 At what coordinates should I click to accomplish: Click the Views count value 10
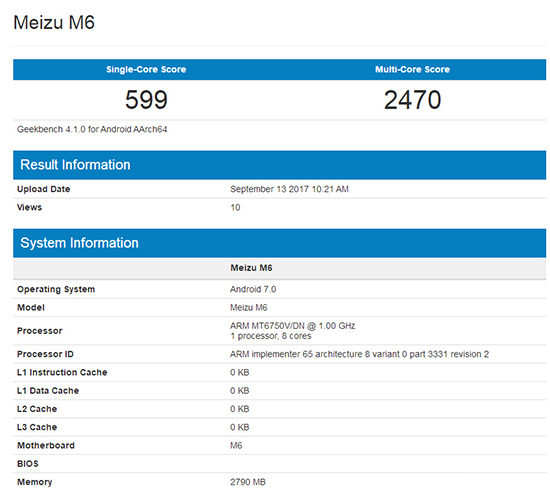pos(235,207)
